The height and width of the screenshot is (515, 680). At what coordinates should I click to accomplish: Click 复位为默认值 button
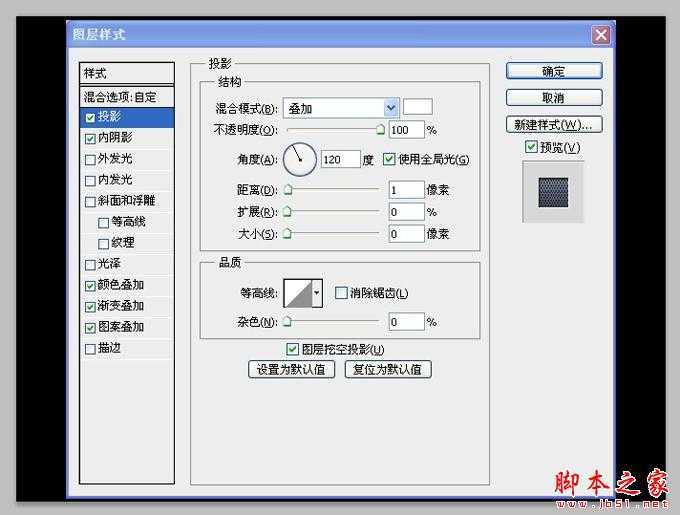coord(388,369)
